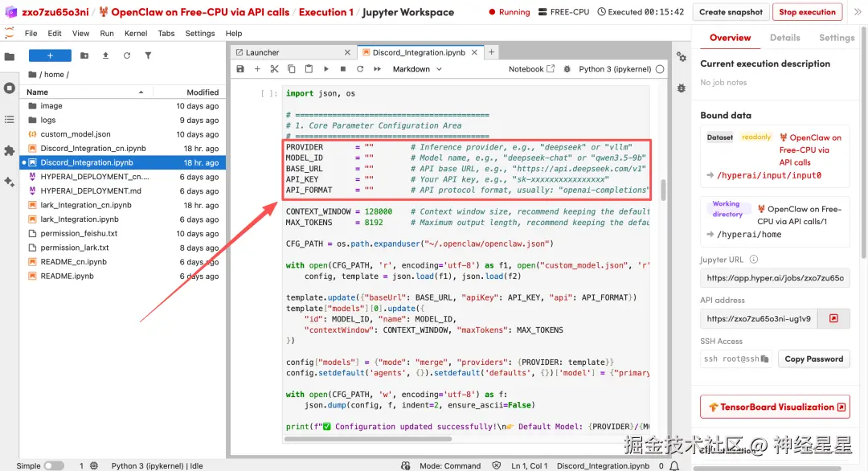
Task: Open the Settings tab in right panel
Action: pyautogui.click(x=837, y=38)
